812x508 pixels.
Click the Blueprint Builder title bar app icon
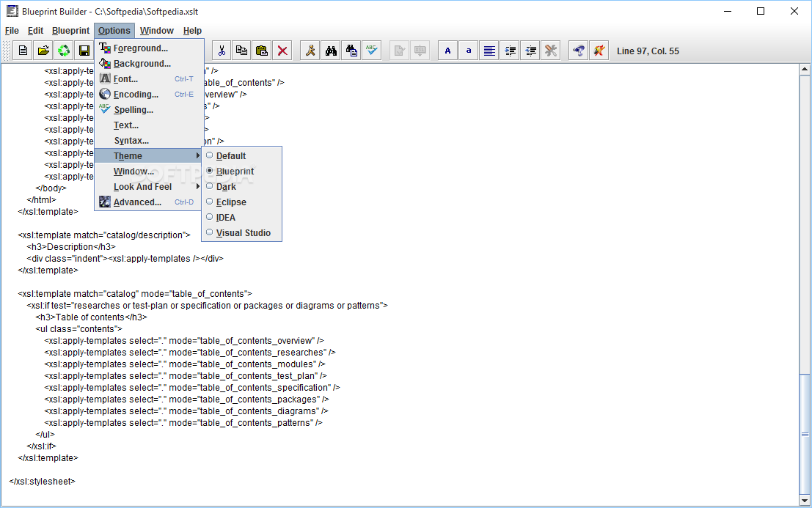point(12,11)
